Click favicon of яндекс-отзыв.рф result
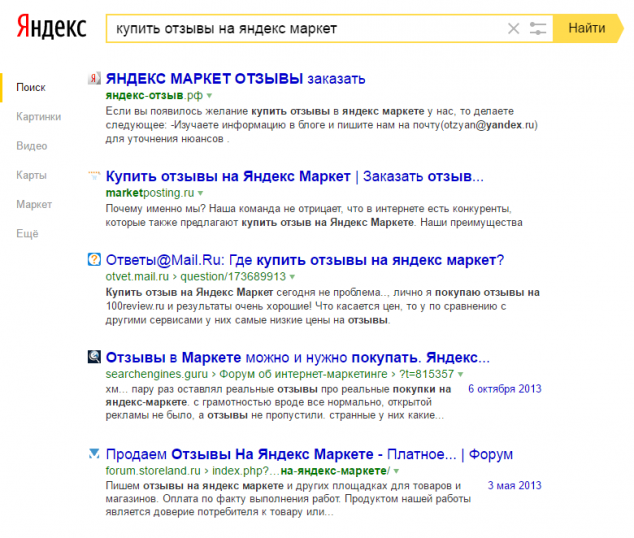 click(x=94, y=78)
